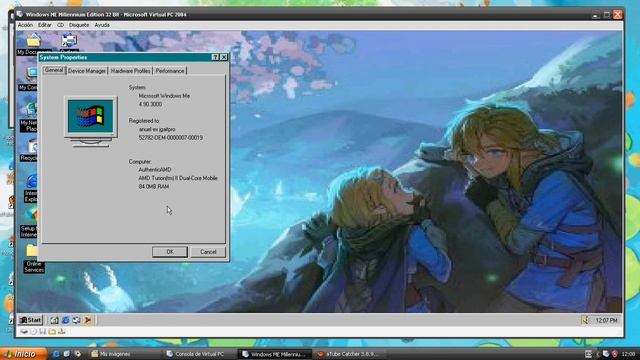Open Setup MSN Internet Access icon

(x=29, y=224)
